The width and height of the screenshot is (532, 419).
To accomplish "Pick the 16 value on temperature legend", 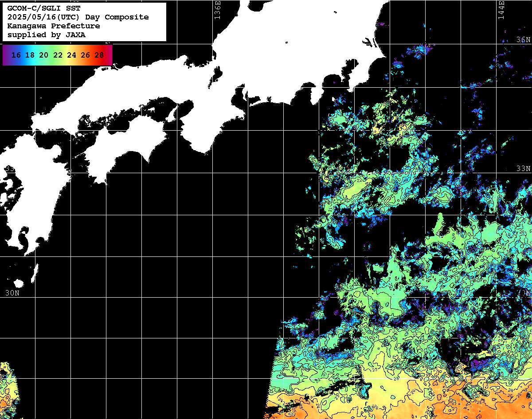I will (x=16, y=55).
